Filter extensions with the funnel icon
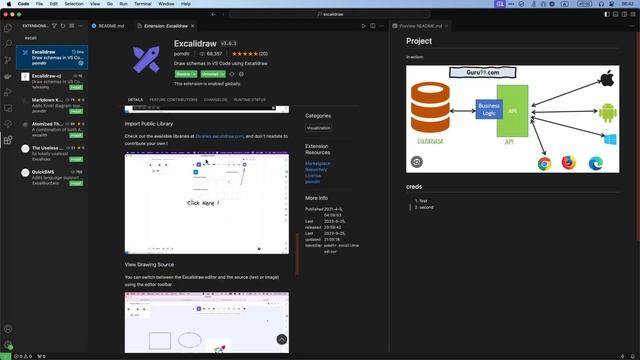The image size is (640, 360). coord(54,26)
